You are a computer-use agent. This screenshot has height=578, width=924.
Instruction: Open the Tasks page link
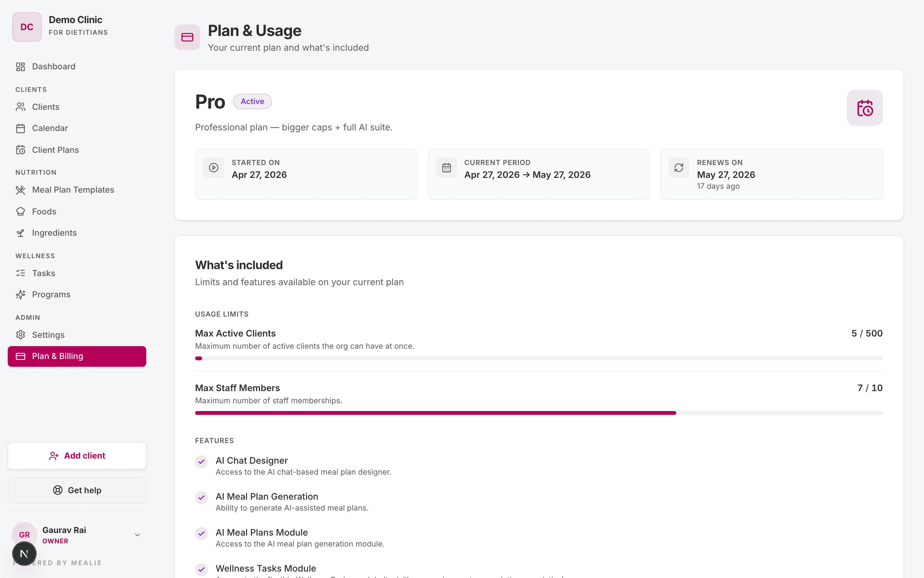point(77,273)
